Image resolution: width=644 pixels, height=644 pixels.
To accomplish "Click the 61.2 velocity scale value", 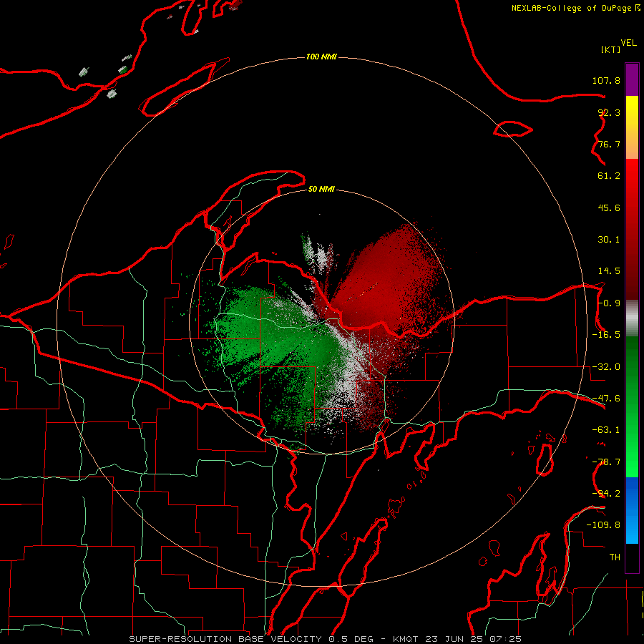I will (x=609, y=176).
